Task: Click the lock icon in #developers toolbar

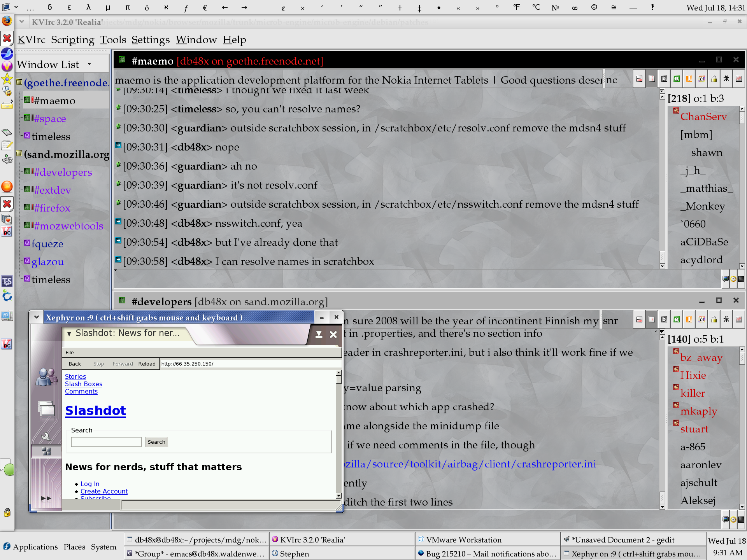Action: (x=714, y=320)
